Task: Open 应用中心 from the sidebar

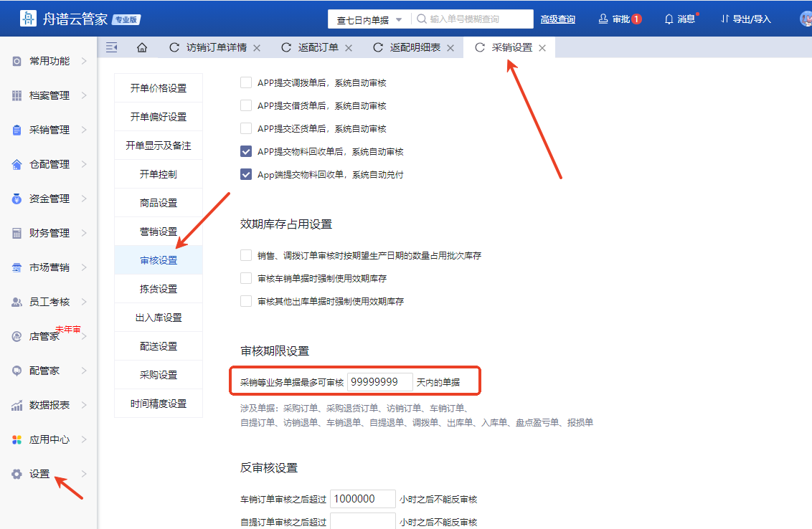Action: click(49, 439)
